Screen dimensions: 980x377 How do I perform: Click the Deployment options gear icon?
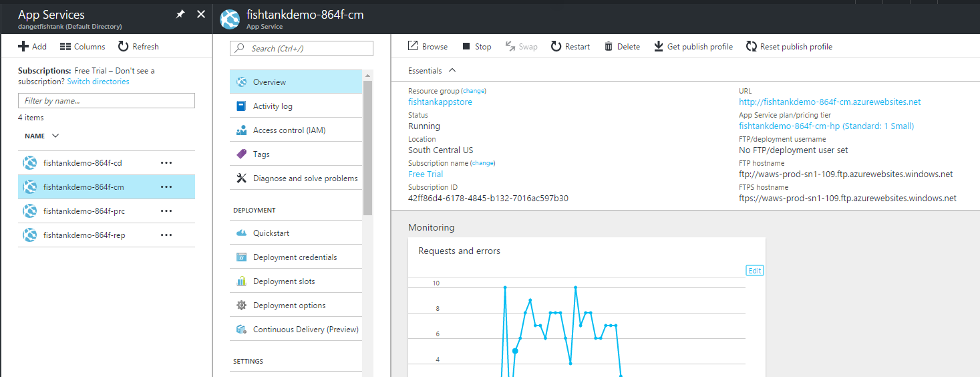click(241, 305)
